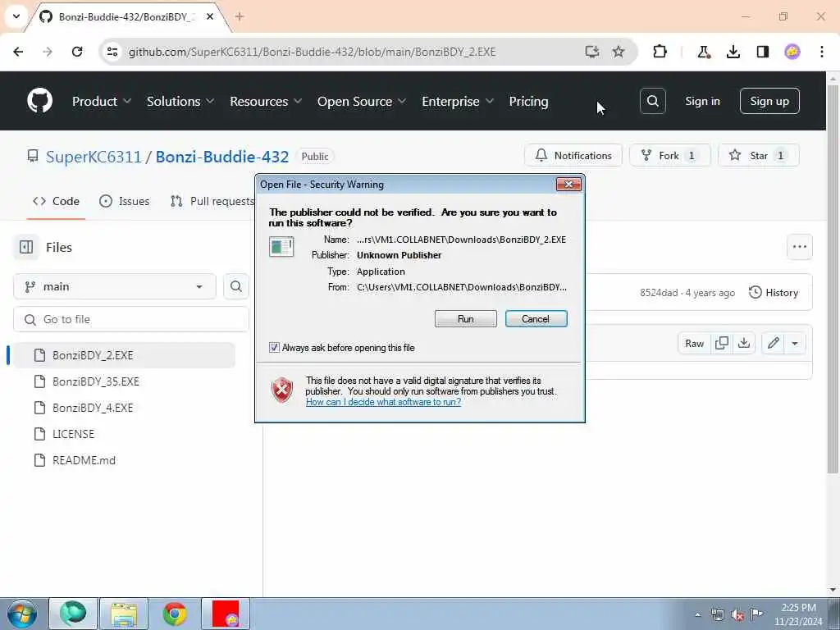Open the main branch selector dropdown
This screenshot has width=840, height=630.
115,286
